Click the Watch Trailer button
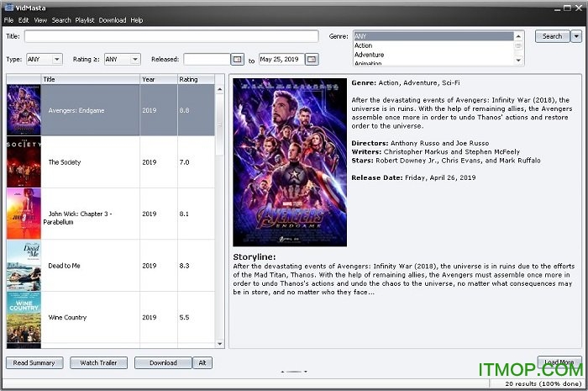Screen dimensions: 588x391 98,363
